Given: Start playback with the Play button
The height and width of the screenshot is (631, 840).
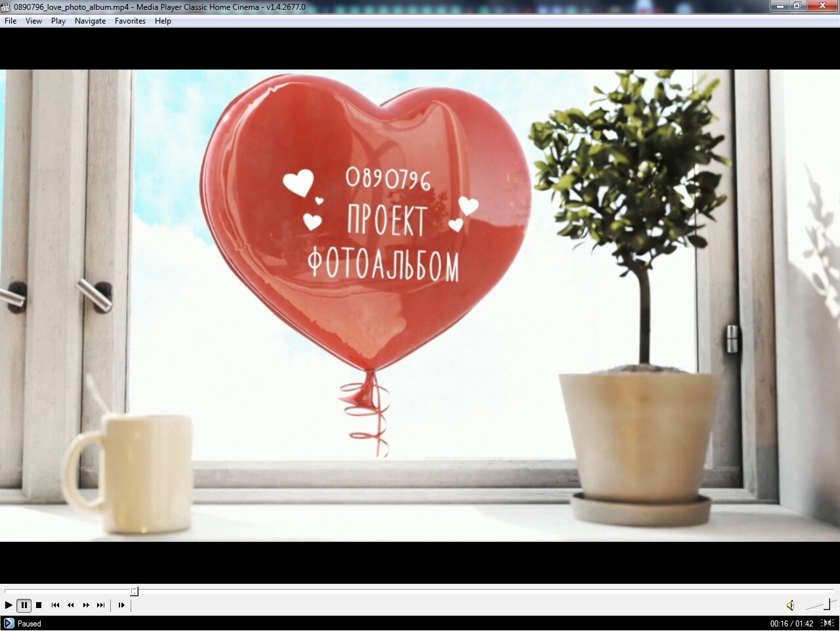Looking at the screenshot, I should 9,605.
